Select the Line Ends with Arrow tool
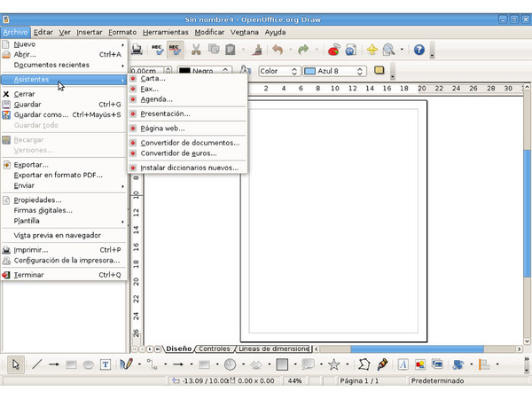Image resolution: width=532 pixels, height=399 pixels. point(53,364)
